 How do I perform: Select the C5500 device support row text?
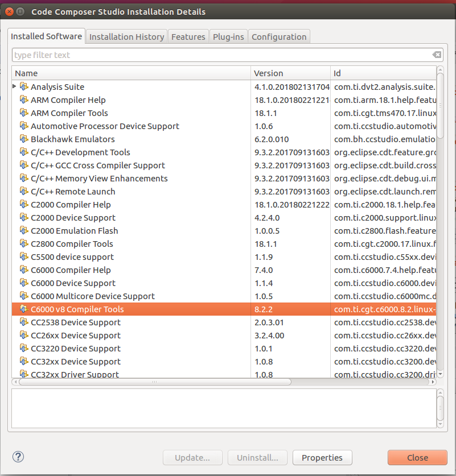tap(72, 257)
